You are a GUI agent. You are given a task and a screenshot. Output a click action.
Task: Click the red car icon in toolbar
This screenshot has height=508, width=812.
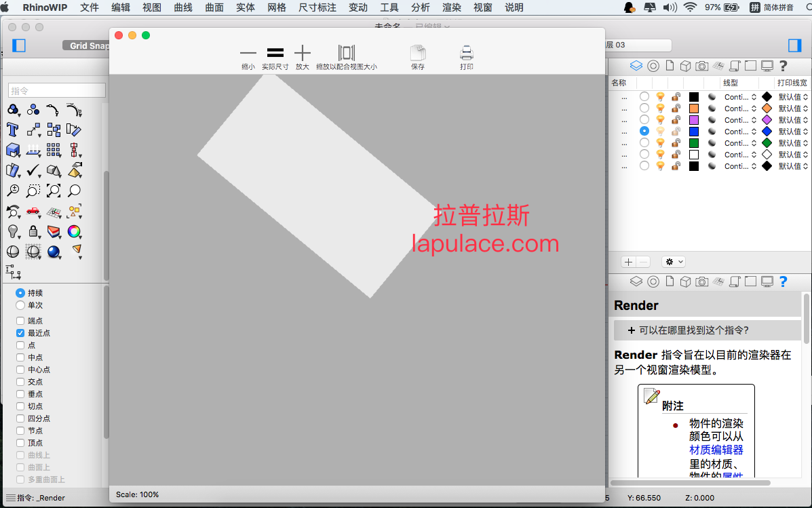pyautogui.click(x=33, y=211)
